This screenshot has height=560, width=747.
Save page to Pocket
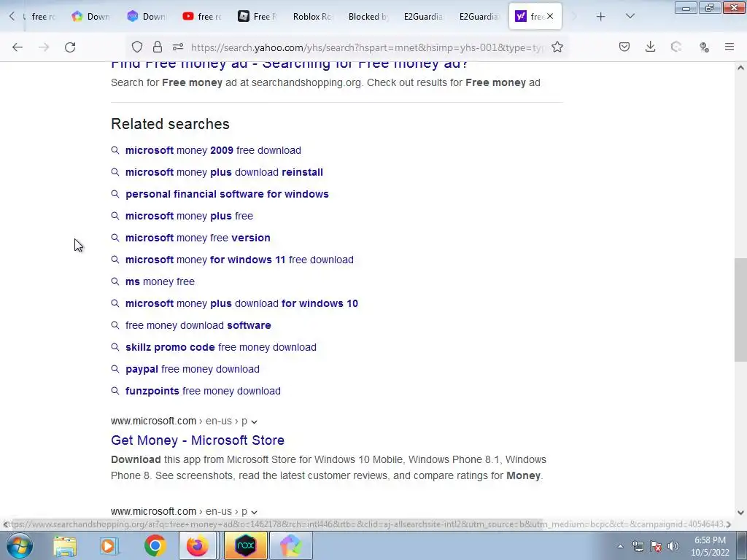624,47
